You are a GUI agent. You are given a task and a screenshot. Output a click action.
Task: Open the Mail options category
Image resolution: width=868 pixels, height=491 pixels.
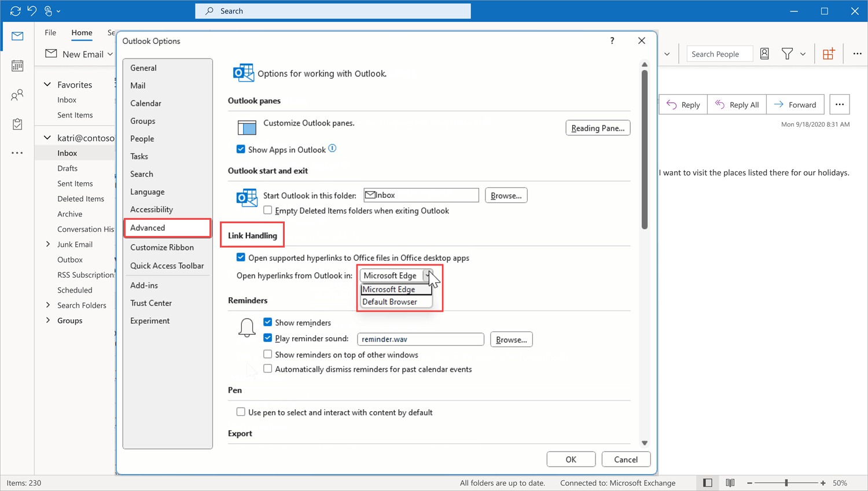pos(138,86)
